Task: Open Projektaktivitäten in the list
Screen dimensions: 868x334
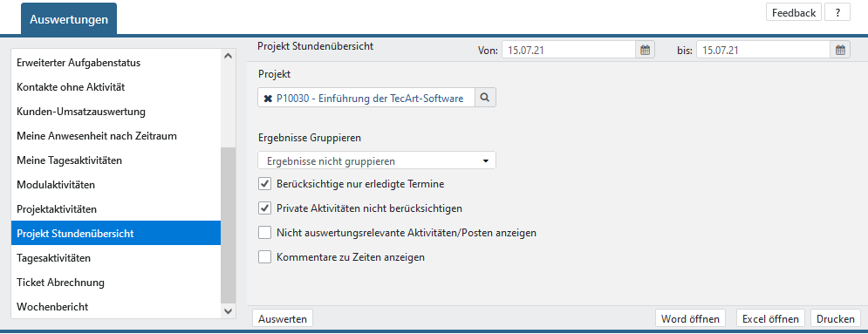Action: coord(116,209)
